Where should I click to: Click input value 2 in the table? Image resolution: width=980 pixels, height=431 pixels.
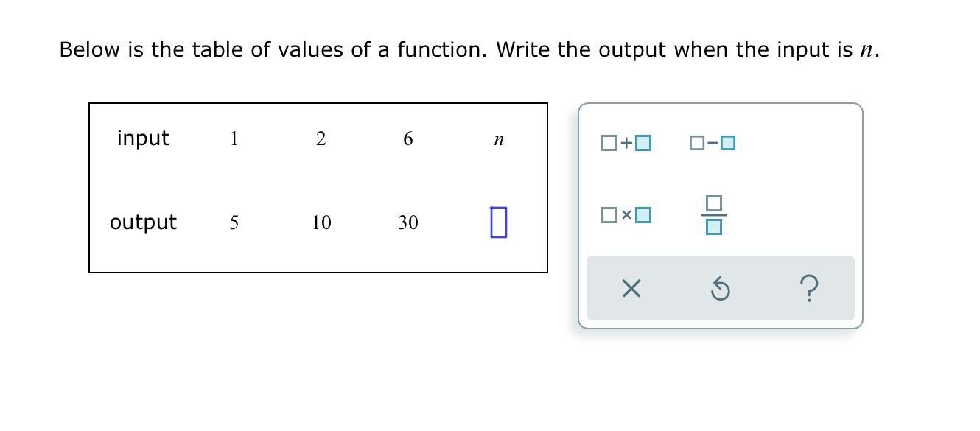point(321,139)
